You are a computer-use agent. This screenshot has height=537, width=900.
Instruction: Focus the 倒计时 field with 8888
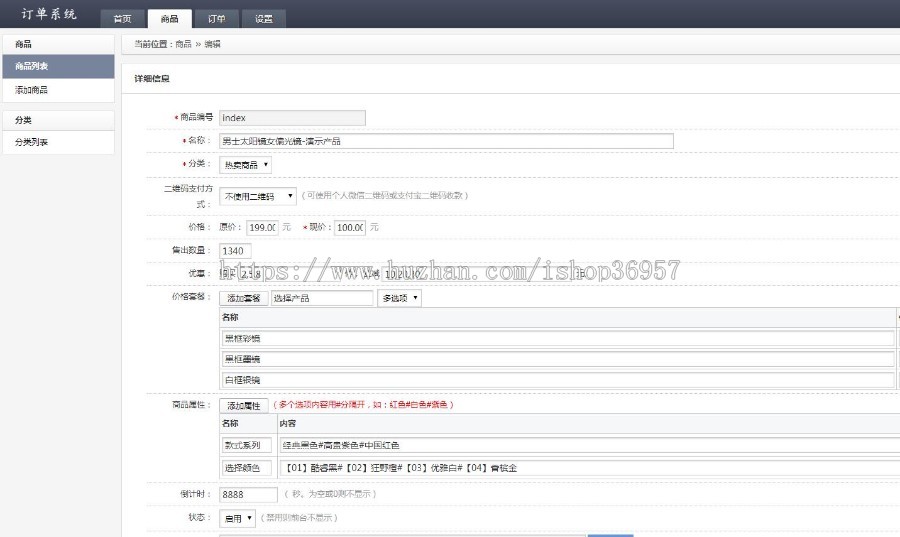(249, 495)
